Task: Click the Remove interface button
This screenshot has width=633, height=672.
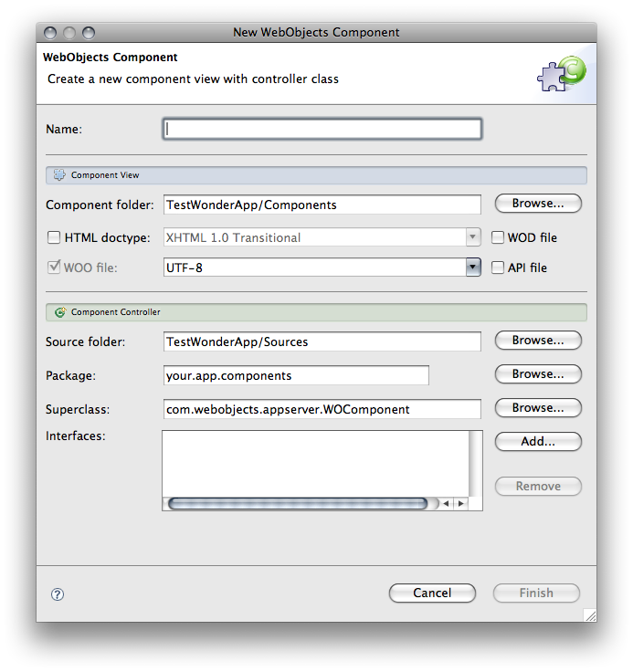Action: pos(538,487)
